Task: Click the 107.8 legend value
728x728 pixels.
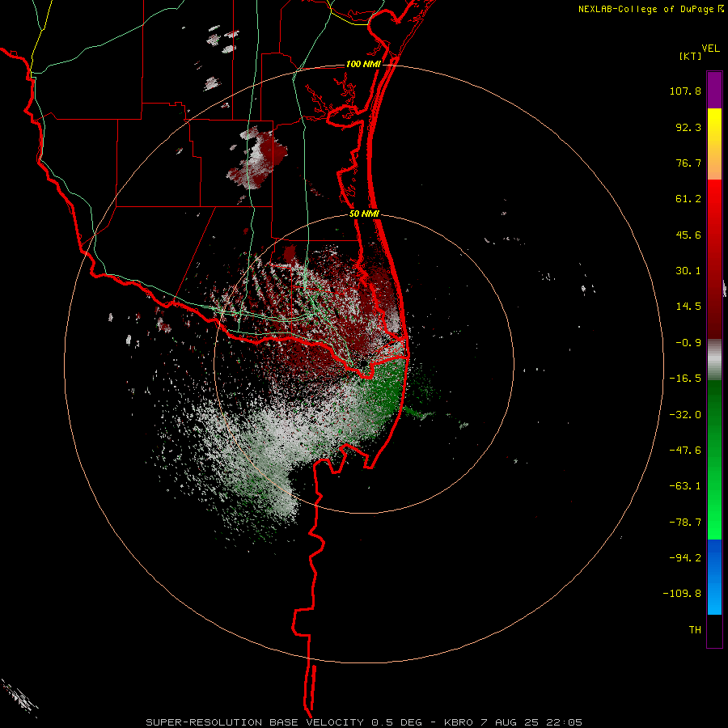Action: (x=685, y=91)
